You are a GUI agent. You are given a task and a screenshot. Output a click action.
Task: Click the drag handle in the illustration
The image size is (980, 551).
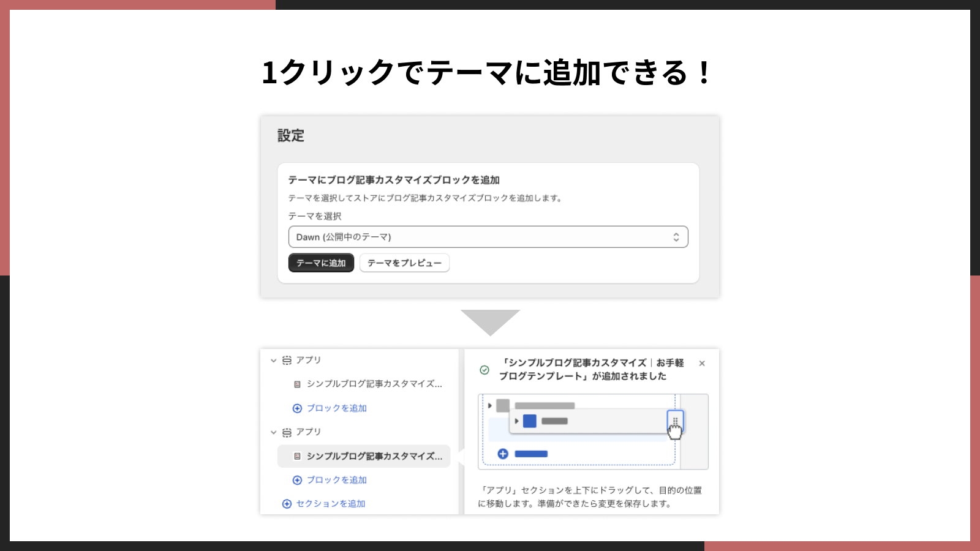pyautogui.click(x=675, y=421)
